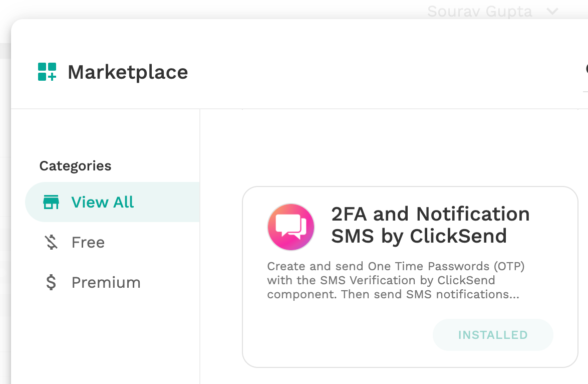
Task: Click the Marketplace heading text
Action: [x=128, y=72]
